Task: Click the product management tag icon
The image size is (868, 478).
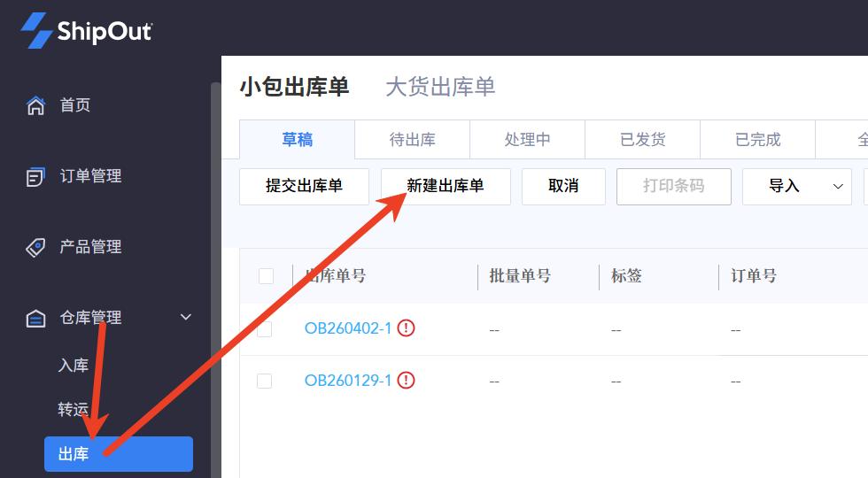Action: point(35,247)
